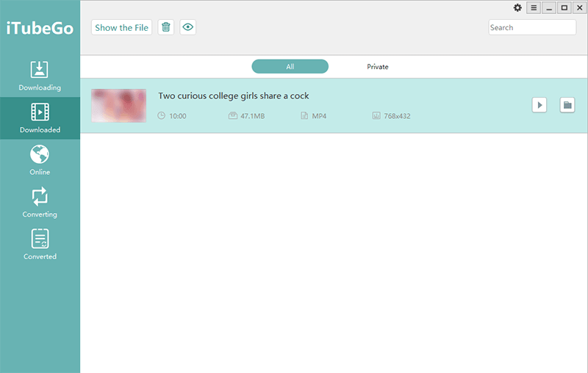Image resolution: width=588 pixels, height=373 pixels.
Task: Switch to the Private tab
Action: click(x=378, y=67)
